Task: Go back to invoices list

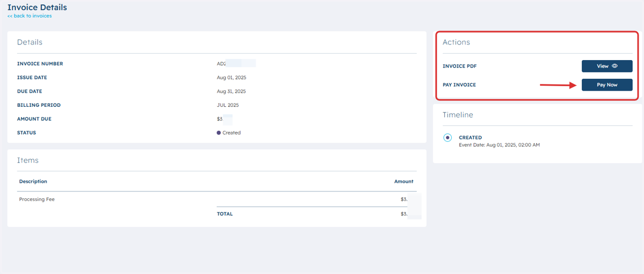Action: tap(30, 16)
